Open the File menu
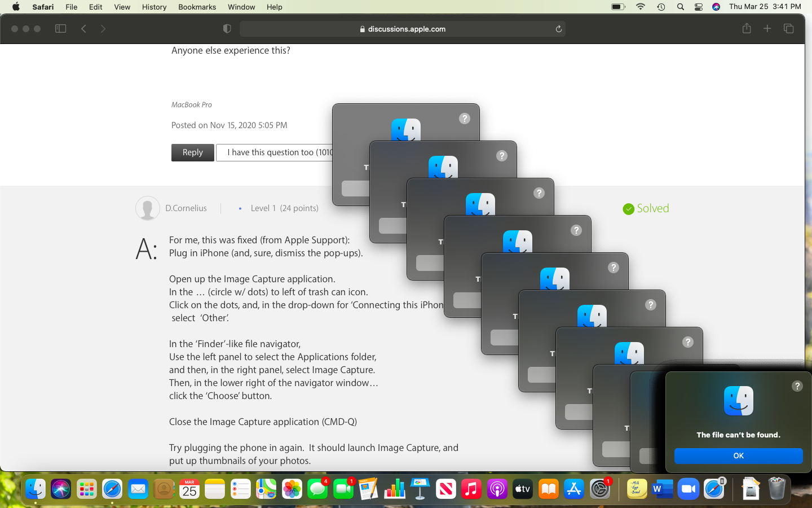This screenshot has width=812, height=508. 72,7
